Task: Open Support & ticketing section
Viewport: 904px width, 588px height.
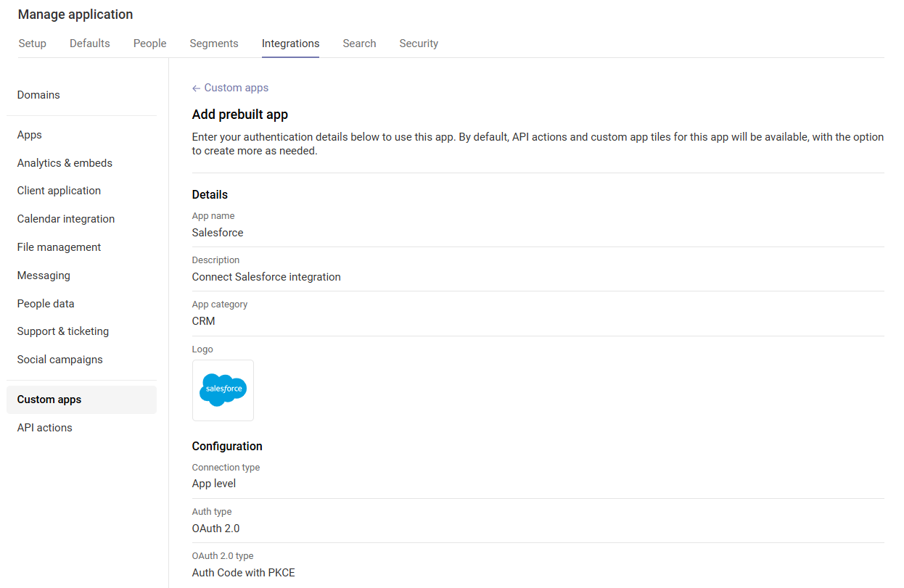Action: [x=63, y=331]
